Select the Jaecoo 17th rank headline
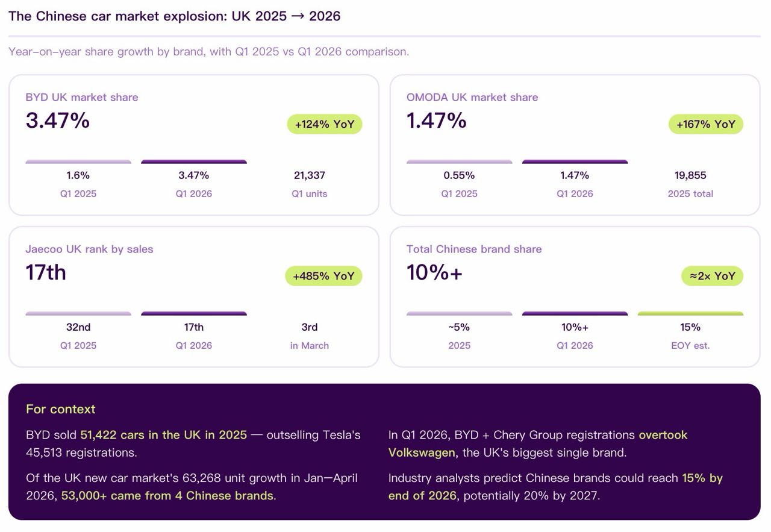 point(46,272)
